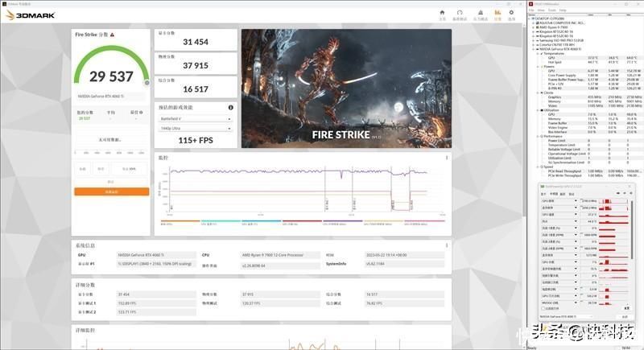Click the info icon beside the best score label
Image resolution: width=644 pixels, height=350 pixels.
pyautogui.click(x=141, y=113)
